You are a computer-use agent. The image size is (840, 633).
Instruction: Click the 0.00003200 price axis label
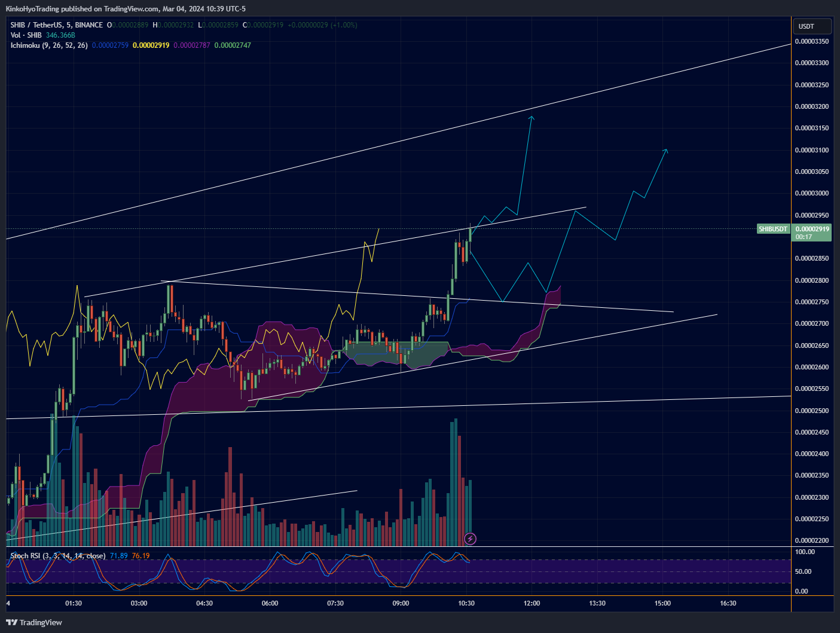point(812,107)
